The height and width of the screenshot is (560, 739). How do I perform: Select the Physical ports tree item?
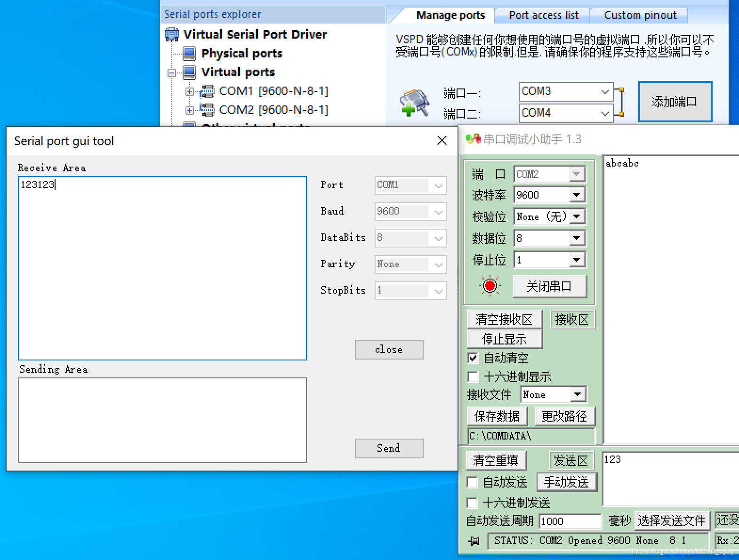coord(242,53)
